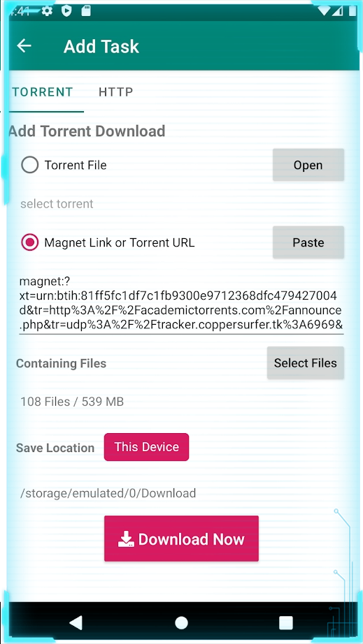
Task: Tap the Android home circle button
Action: [x=181, y=622]
